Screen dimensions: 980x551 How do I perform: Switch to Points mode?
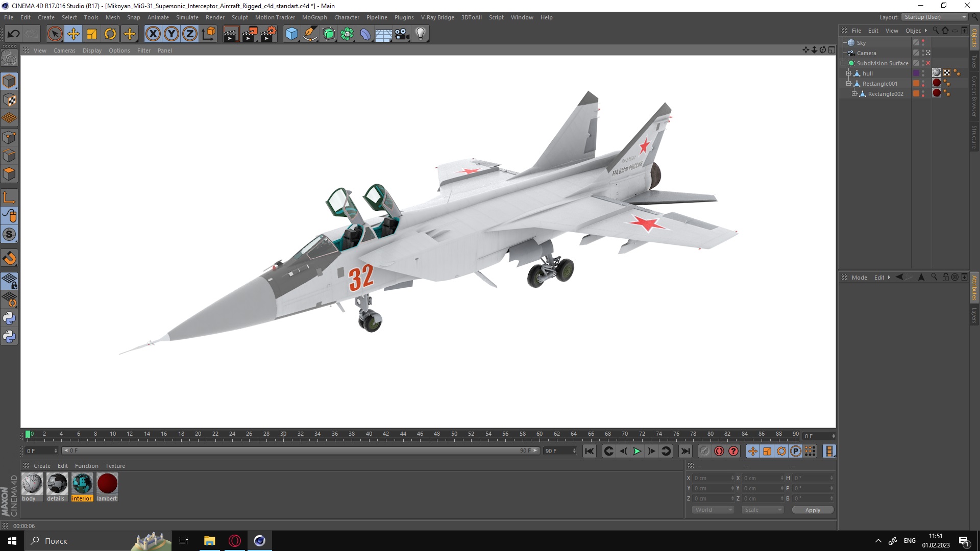coord(9,137)
